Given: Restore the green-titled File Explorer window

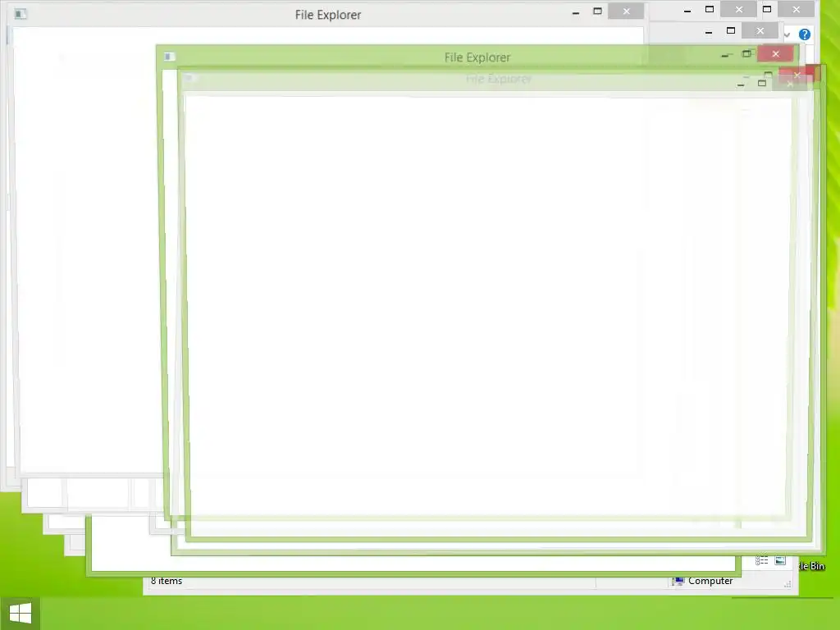Looking at the screenshot, I should point(746,53).
